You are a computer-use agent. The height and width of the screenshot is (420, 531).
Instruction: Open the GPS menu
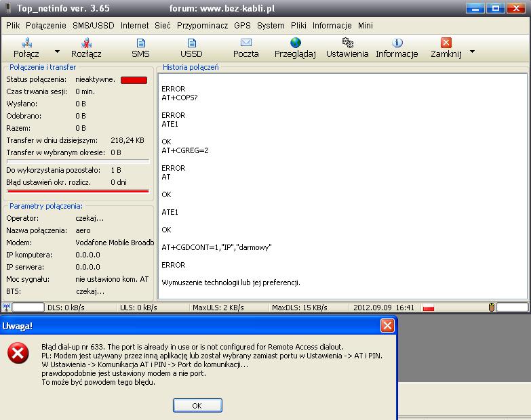(x=242, y=25)
